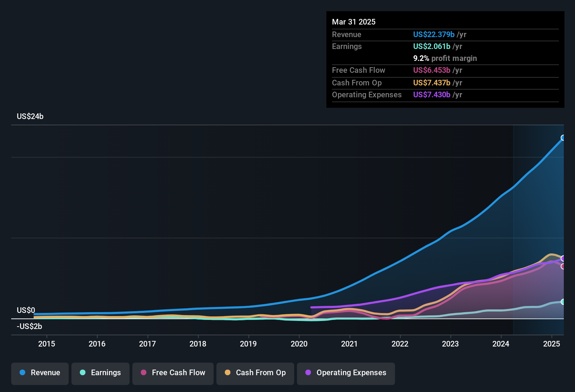This screenshot has height=392, width=575.
Task: Toggle the Revenue legend button
Action: [x=40, y=373]
